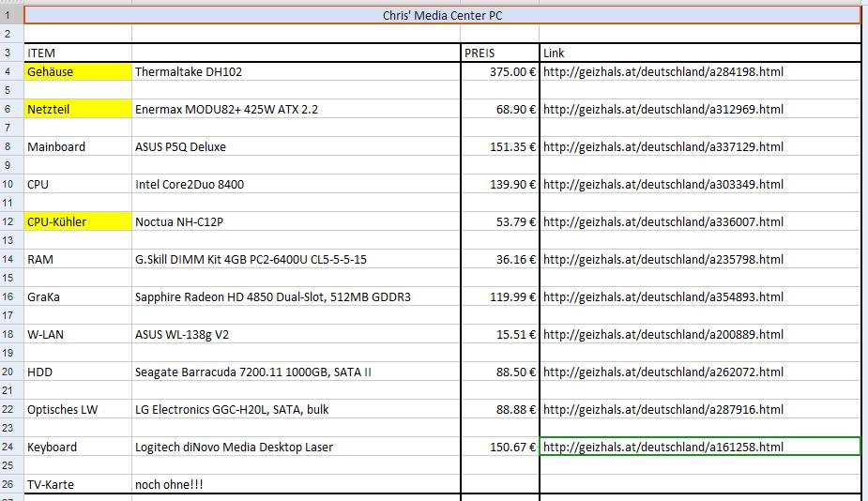
Task: Click the LG Electronics GGC-H20L cell
Action: 297,410
